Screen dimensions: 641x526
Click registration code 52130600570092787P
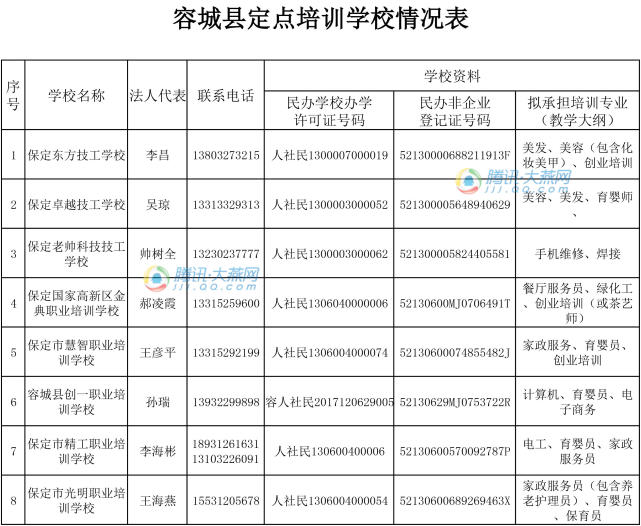455,451
